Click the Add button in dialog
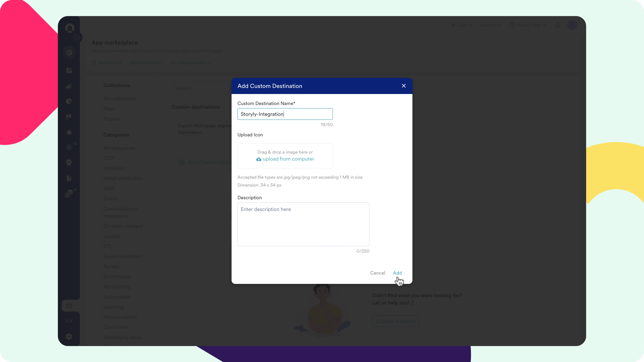Screen dimensions: 644x362 pos(397,273)
